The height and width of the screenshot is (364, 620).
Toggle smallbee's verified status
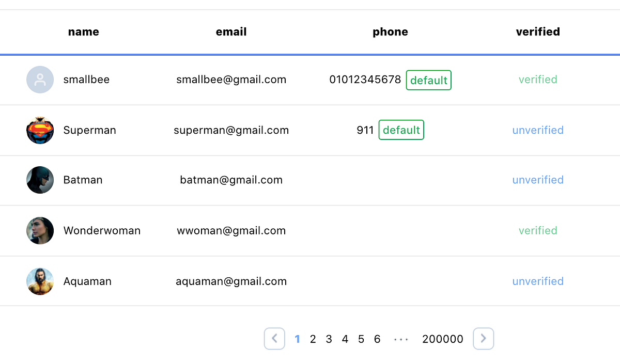click(538, 80)
